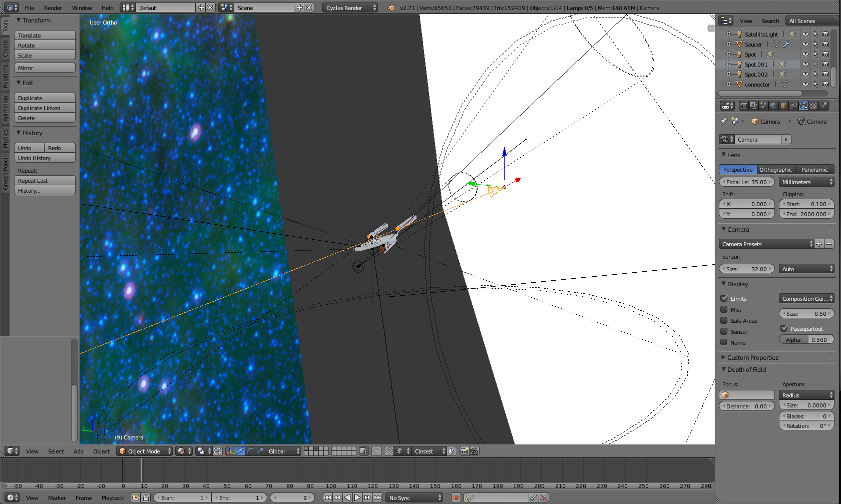Enable the Safe Areas checkbox

pos(724,320)
